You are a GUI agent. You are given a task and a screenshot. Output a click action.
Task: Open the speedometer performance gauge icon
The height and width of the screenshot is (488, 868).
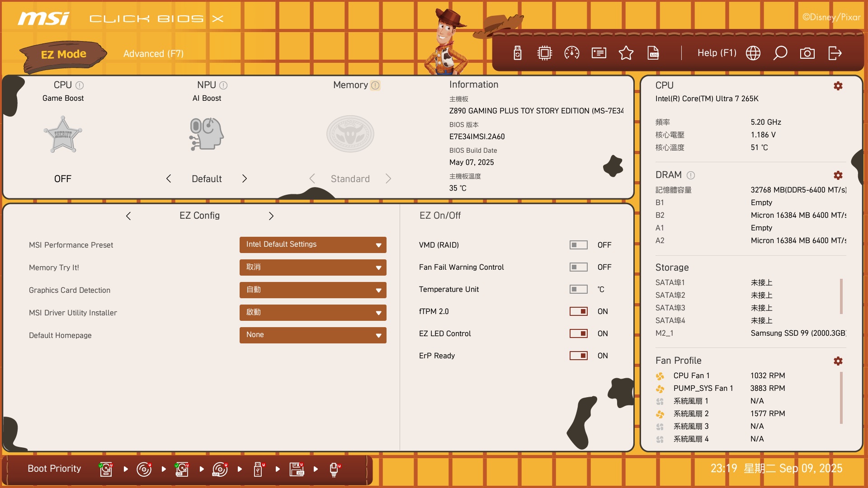pos(572,53)
